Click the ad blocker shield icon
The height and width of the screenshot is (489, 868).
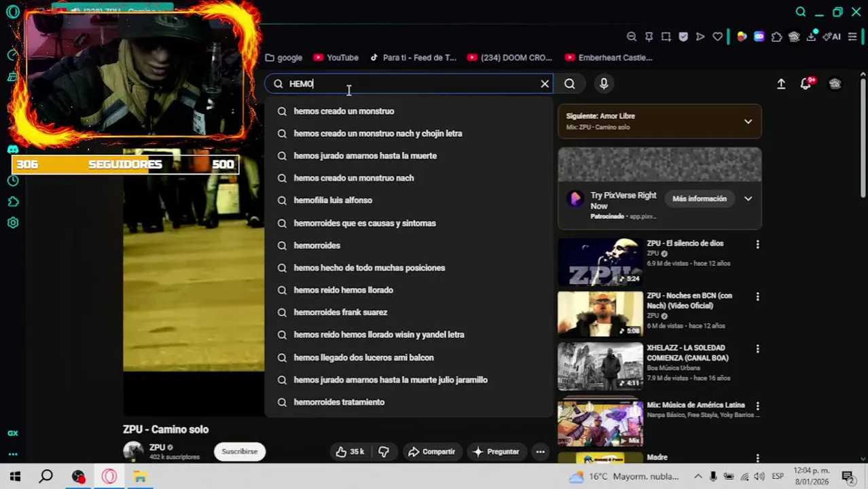pyautogui.click(x=683, y=37)
